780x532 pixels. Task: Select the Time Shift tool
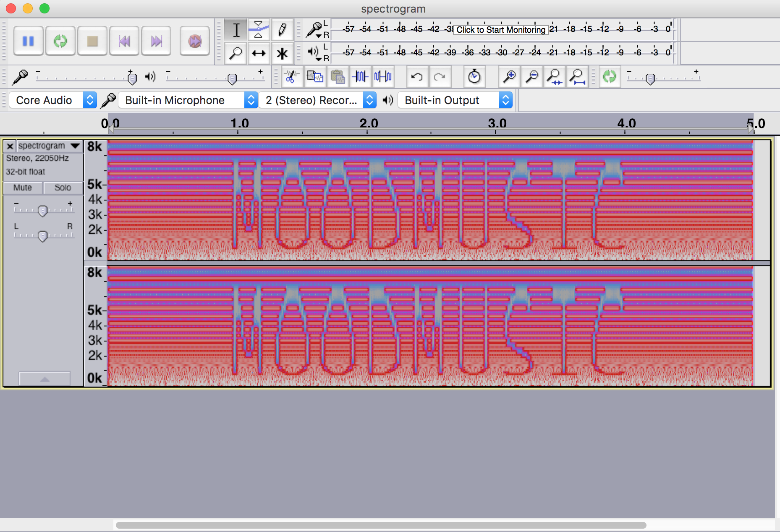point(259,53)
